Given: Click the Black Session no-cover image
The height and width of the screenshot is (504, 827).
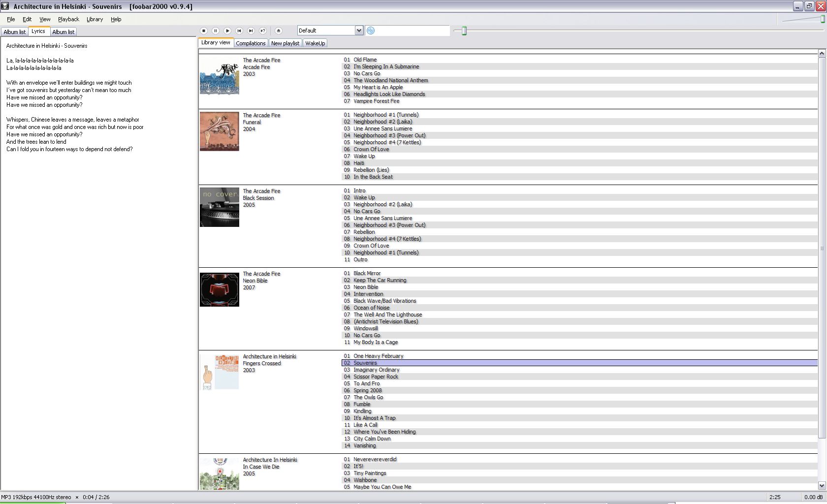Looking at the screenshot, I should (x=220, y=207).
